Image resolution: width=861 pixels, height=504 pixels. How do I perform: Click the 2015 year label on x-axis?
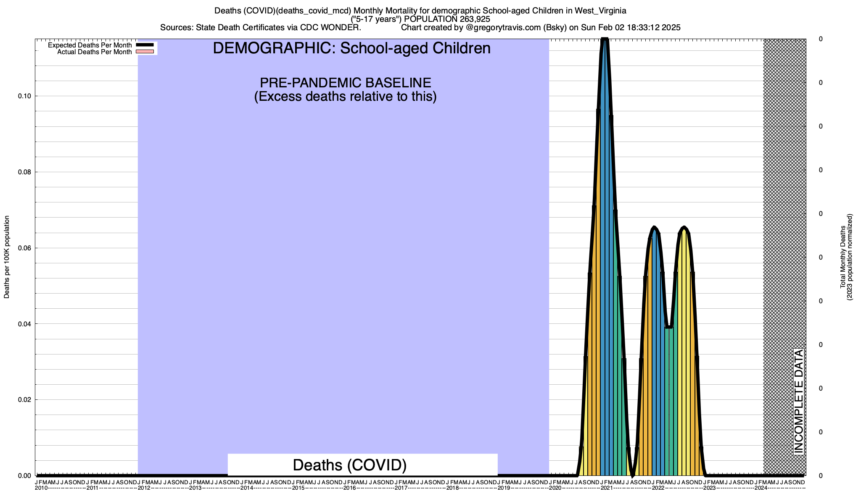pyautogui.click(x=298, y=488)
